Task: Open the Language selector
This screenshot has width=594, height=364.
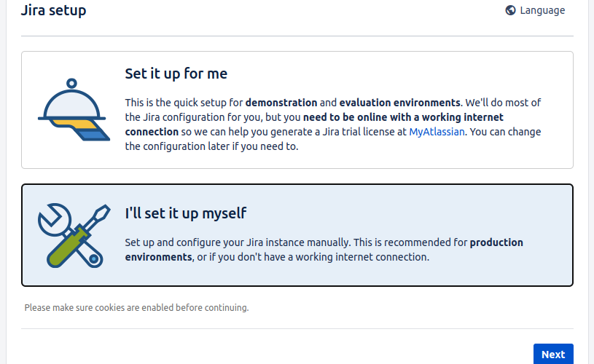Action: pos(535,10)
